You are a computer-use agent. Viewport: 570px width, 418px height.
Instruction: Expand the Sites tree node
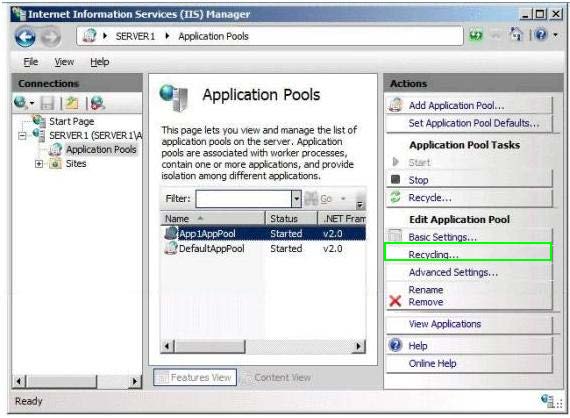pyautogui.click(x=39, y=164)
